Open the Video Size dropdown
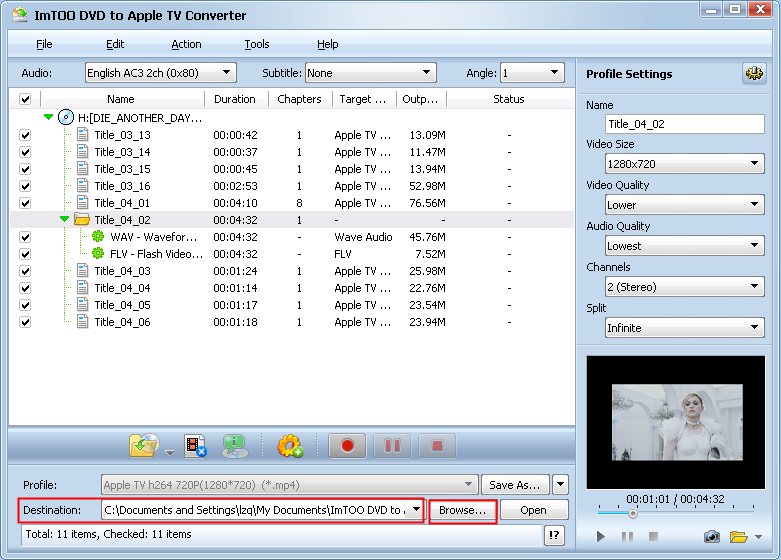The height and width of the screenshot is (560, 781). pyautogui.click(x=685, y=163)
